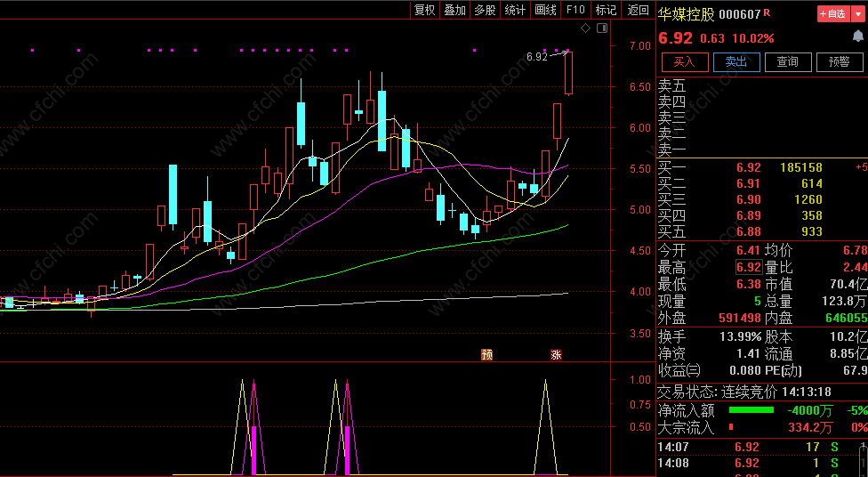Image resolution: width=868 pixels, height=477 pixels.
Task: Add the stock via +自选 button
Action: (x=833, y=14)
